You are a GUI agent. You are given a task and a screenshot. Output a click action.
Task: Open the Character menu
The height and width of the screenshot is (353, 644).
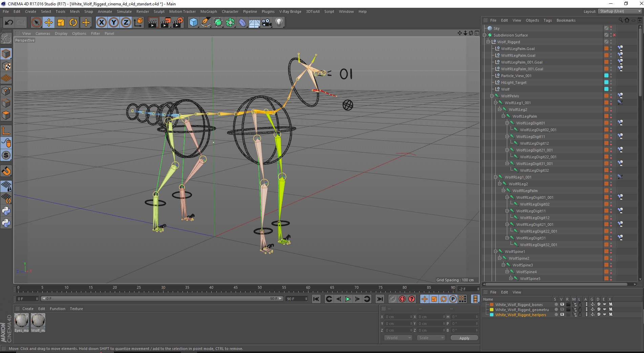230,11
